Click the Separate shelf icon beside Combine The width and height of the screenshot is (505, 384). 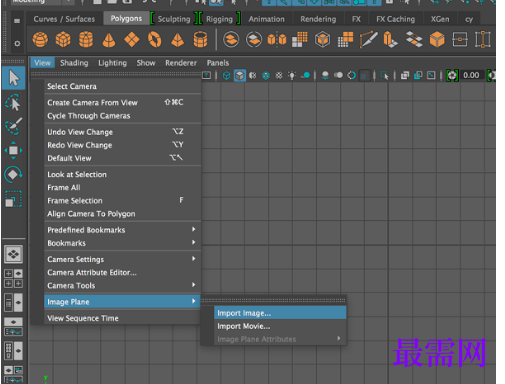pyautogui.click(x=254, y=40)
